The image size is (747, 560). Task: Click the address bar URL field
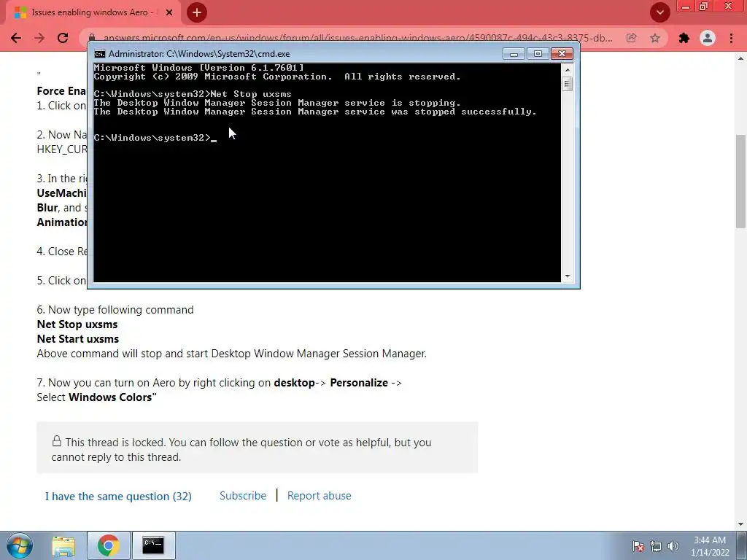(357, 38)
